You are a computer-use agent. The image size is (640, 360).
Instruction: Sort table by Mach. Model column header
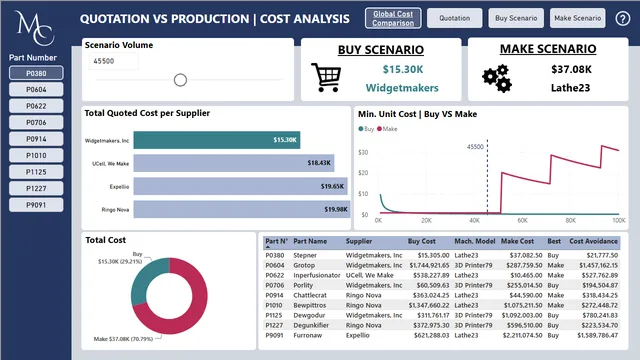click(475, 241)
